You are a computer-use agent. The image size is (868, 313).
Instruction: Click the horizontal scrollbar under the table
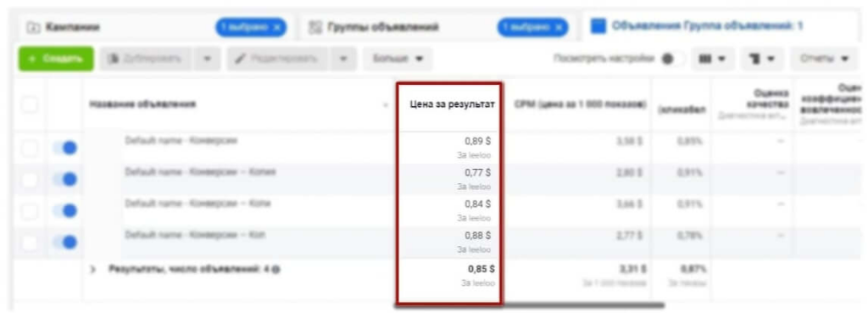pyautogui.click(x=529, y=305)
